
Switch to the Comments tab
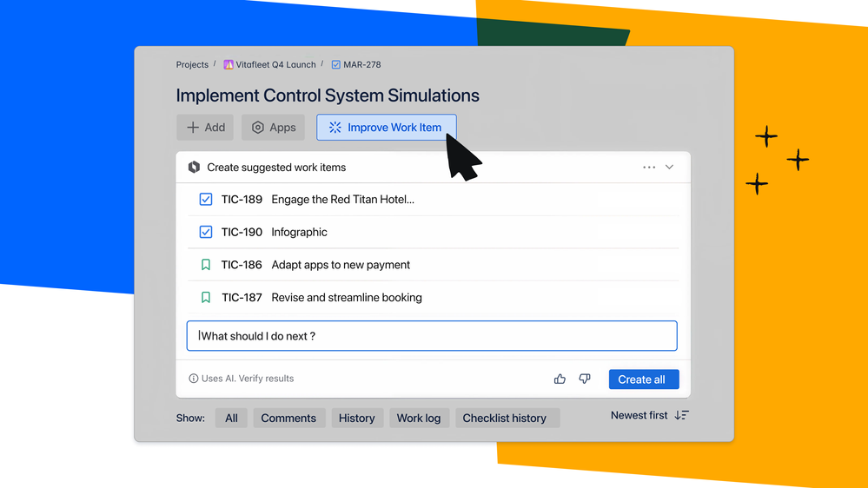point(289,419)
